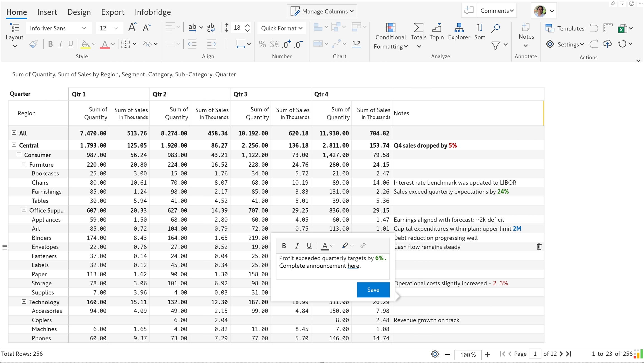Open the Quick Format dropdown
The image size is (644, 363).
[281, 28]
